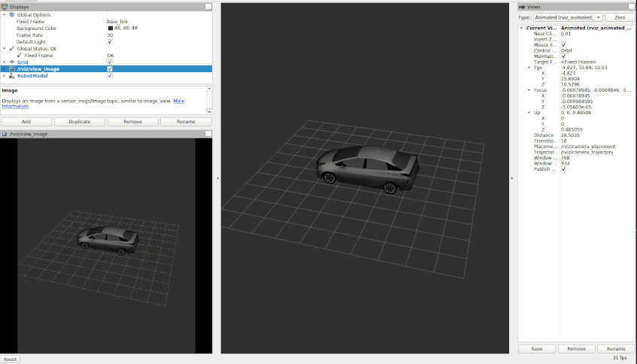637x364 pixels.
Task: Click the Window value 768
Action: click(565, 158)
